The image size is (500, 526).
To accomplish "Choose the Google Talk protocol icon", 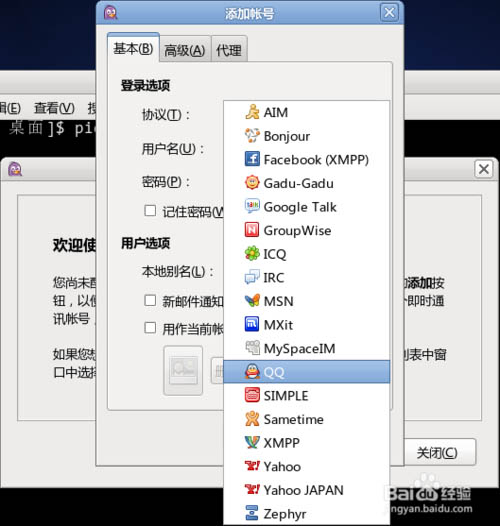I will (252, 207).
